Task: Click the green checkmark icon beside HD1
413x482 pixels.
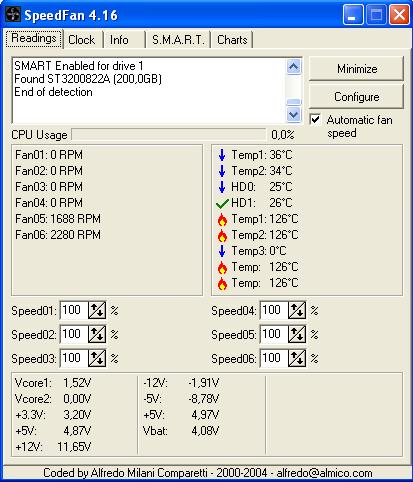Action: click(x=222, y=203)
